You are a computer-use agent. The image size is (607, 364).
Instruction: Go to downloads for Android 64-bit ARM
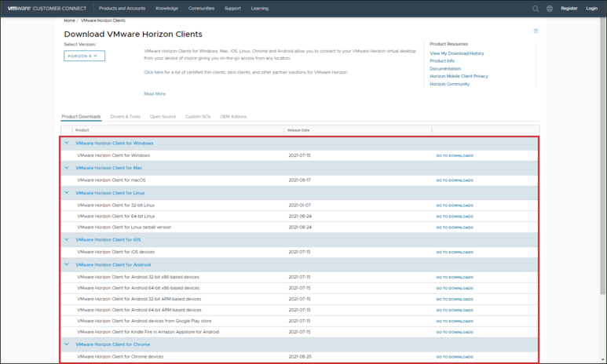pyautogui.click(x=455, y=310)
